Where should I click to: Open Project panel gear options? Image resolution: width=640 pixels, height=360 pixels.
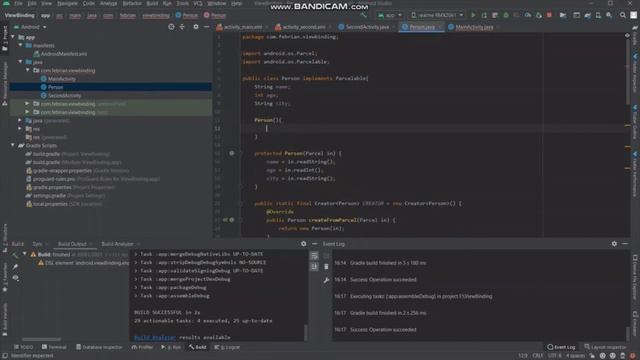click(x=196, y=27)
